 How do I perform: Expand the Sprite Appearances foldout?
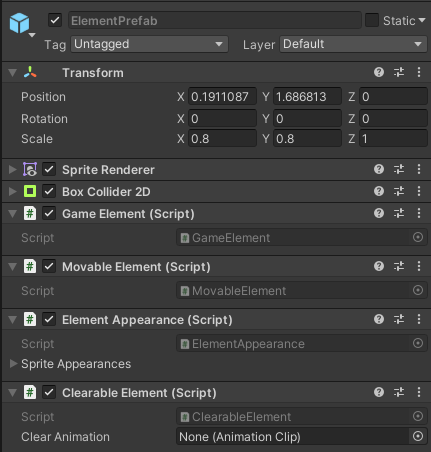(x=13, y=363)
